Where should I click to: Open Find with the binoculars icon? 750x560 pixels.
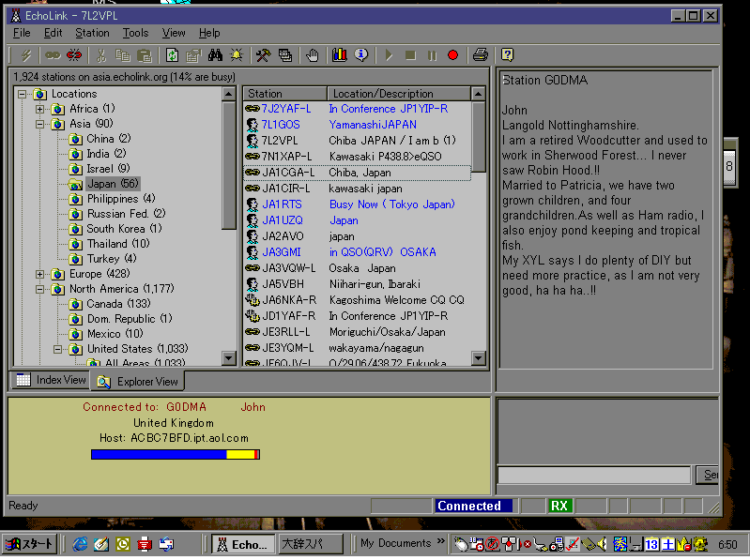click(x=215, y=55)
